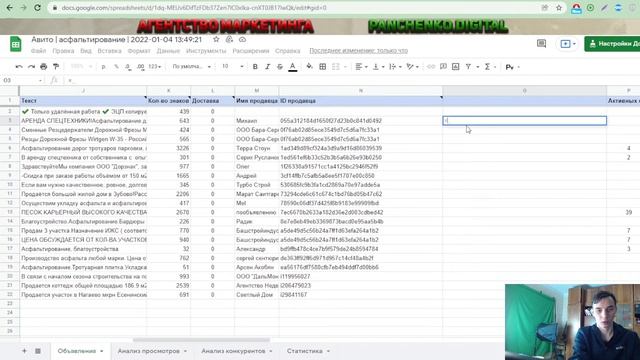Insert a link icon
The height and width of the screenshot is (360, 640).
coord(431,67)
